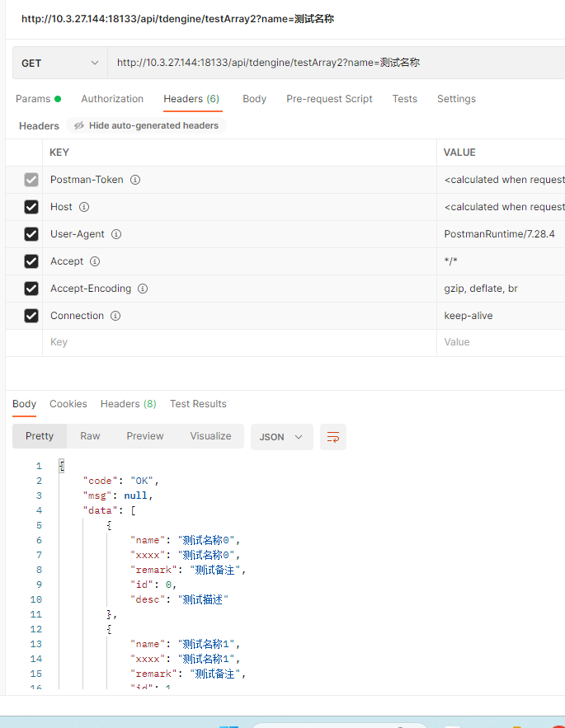Open the JSON format dropdown
Image resolution: width=565 pixels, height=728 pixels.
281,437
